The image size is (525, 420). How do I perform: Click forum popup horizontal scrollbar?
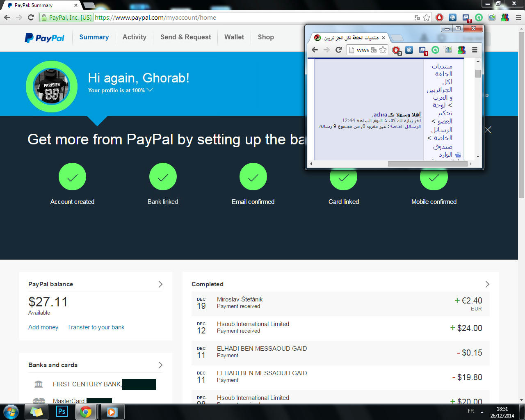click(427, 164)
